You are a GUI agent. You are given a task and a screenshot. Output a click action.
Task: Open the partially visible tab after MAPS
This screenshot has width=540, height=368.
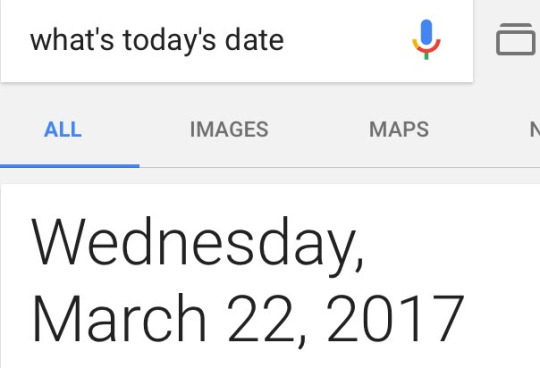click(535, 129)
